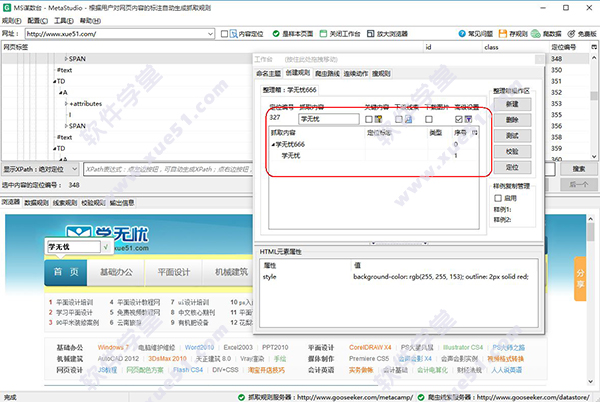The image size is (600, 402).
Task: Toggle the 内容定位 checkbox in the toolbar
Action: [225, 34]
